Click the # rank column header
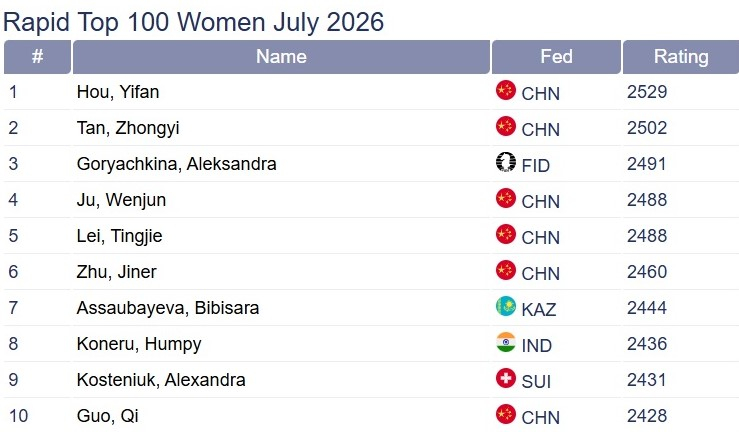This screenshot has height=432, width=739. click(37, 57)
